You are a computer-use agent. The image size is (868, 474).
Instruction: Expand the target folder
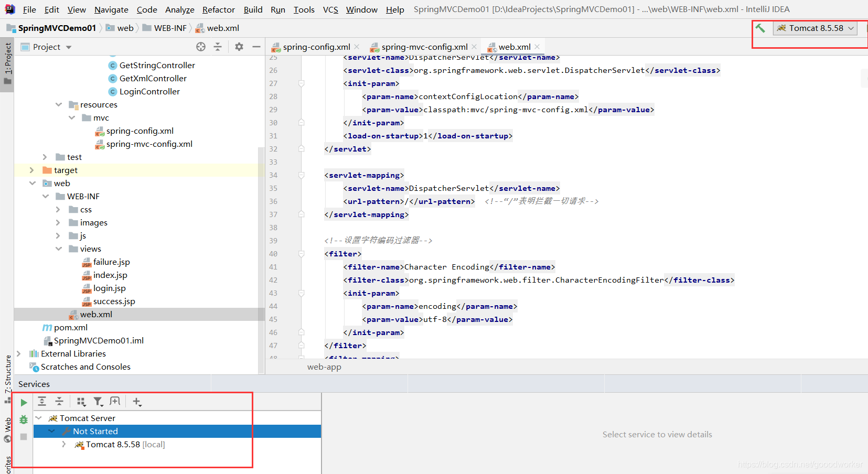point(32,170)
